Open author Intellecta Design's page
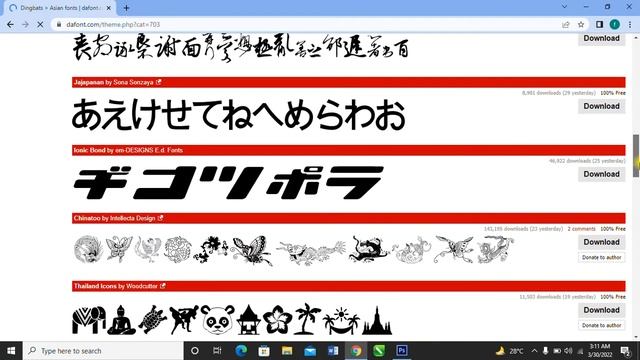Viewport: 640px width, 360px height. point(132,218)
